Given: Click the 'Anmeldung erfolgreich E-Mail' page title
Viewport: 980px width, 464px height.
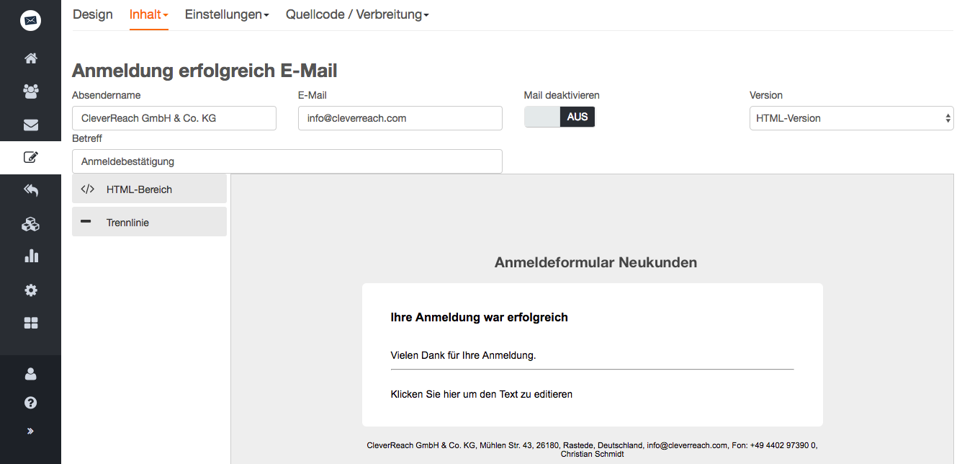Looking at the screenshot, I should (204, 71).
